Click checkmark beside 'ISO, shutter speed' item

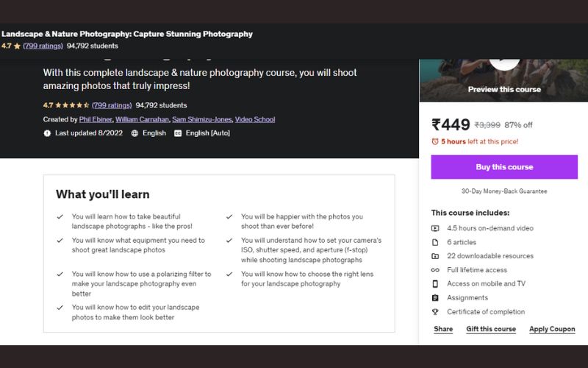[x=229, y=241]
